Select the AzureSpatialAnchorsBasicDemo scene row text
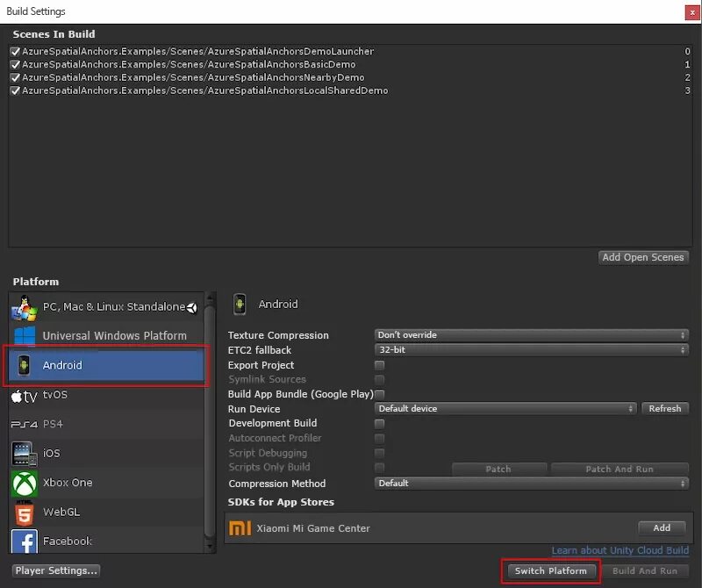This screenshot has height=588, width=702. [x=189, y=64]
